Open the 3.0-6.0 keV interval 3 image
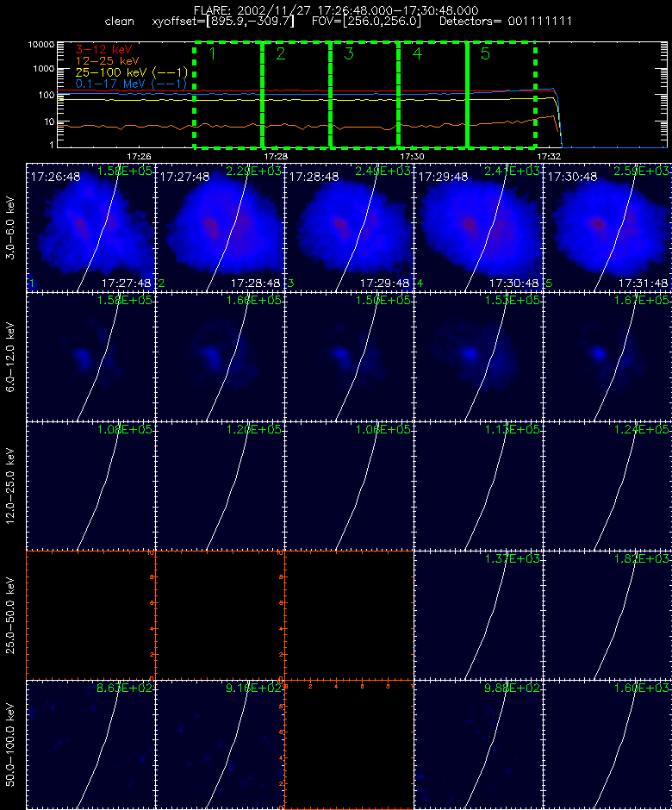Image resolution: width=672 pixels, height=810 pixels. click(x=349, y=227)
